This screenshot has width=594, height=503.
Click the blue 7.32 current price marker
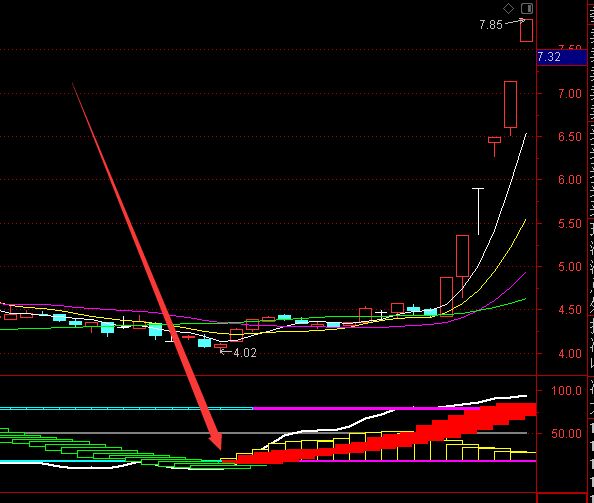(562, 57)
